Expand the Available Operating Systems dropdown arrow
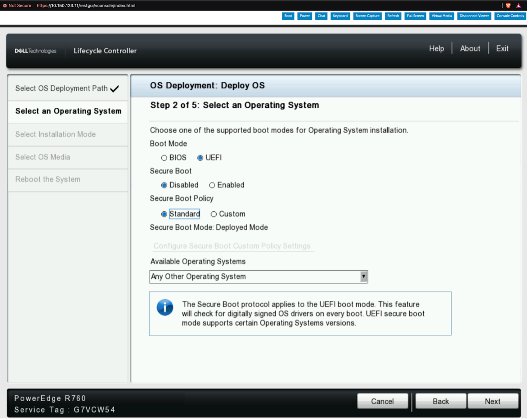The image size is (527, 420). [x=363, y=277]
